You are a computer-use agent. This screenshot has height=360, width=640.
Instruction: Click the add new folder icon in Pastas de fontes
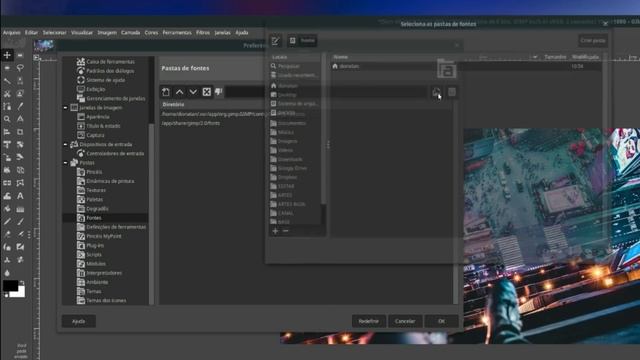pos(166,92)
